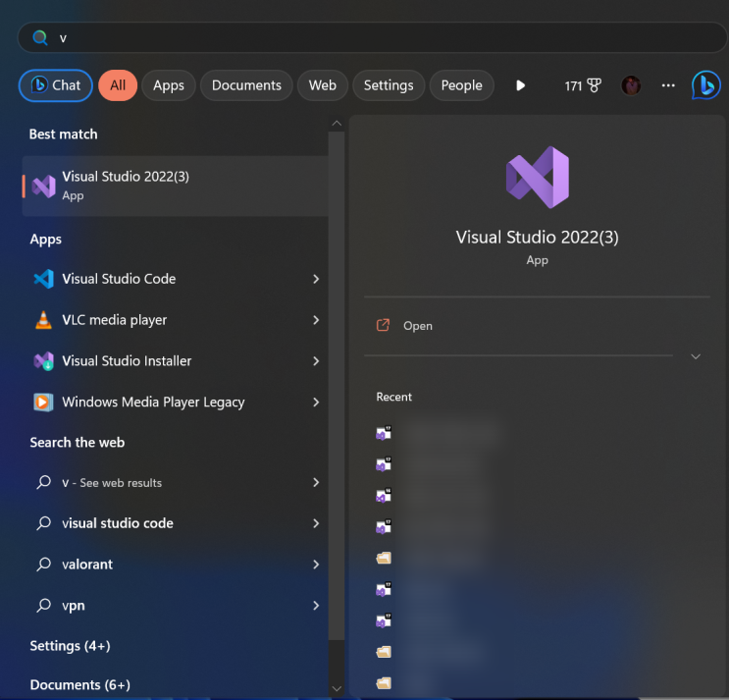729x700 pixels.
Task: Switch to the People filter tab
Action: click(462, 85)
